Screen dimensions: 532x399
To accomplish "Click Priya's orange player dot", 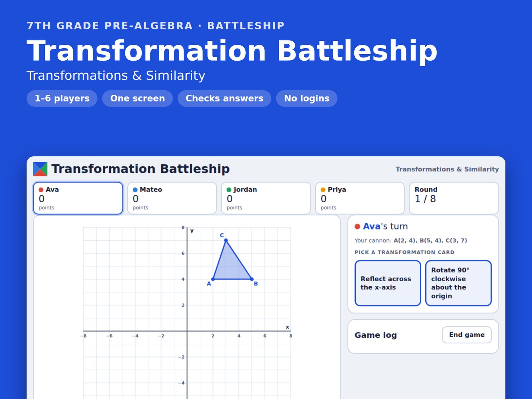I will pos(323,190).
